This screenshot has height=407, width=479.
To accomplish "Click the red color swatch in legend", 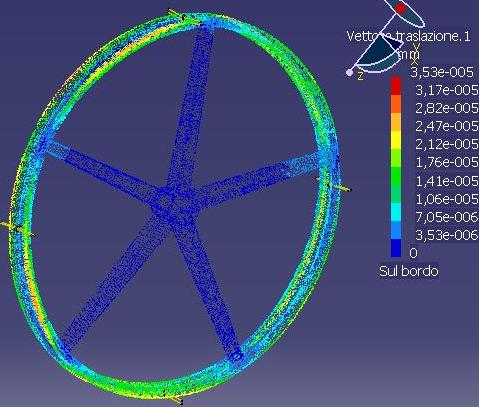I will coord(396,86).
